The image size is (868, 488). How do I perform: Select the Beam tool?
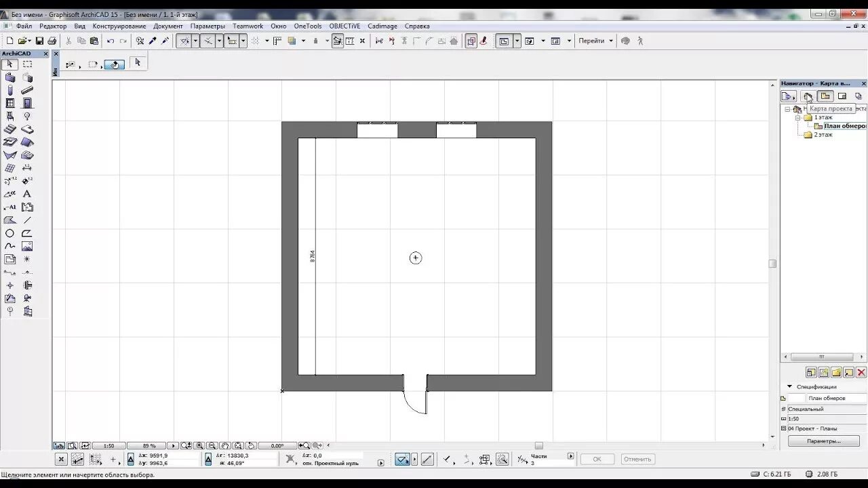(x=27, y=90)
